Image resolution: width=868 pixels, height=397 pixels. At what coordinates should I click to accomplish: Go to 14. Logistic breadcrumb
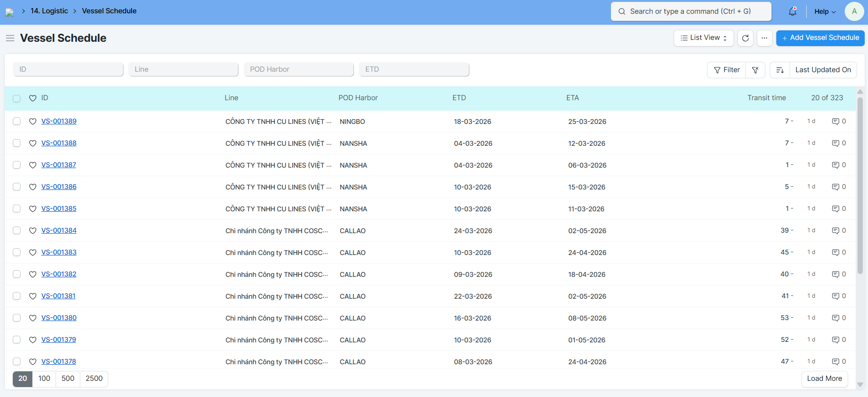coord(49,11)
